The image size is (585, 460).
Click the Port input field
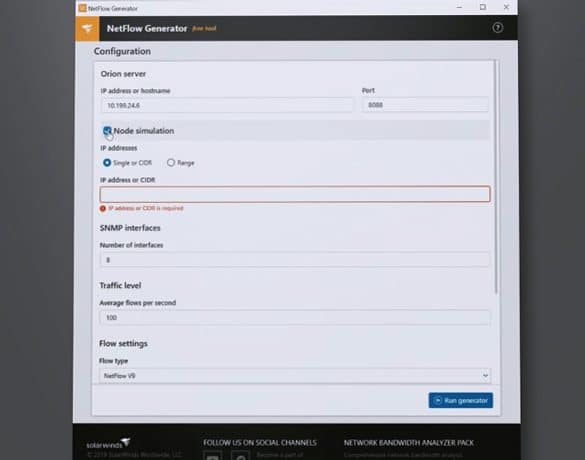pos(425,105)
